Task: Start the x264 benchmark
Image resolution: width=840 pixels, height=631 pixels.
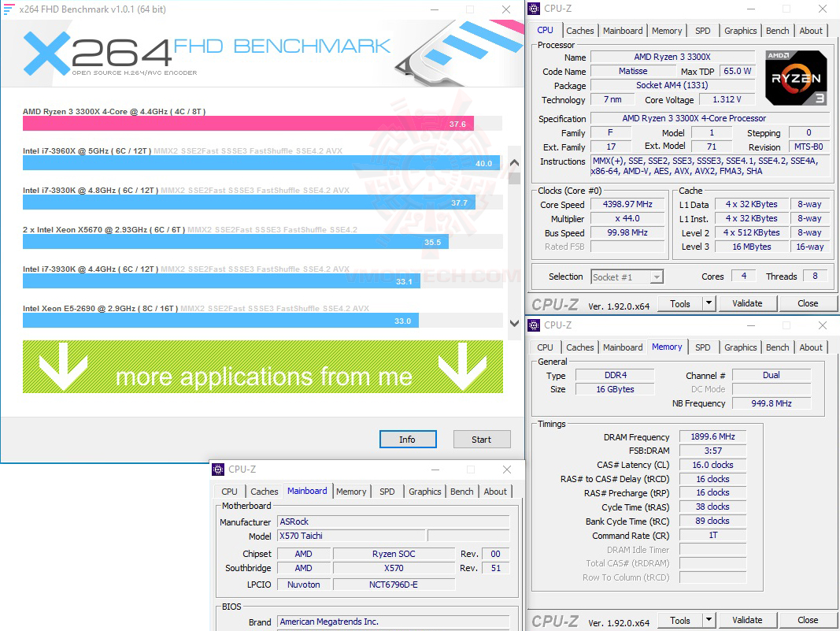Action: coord(482,440)
